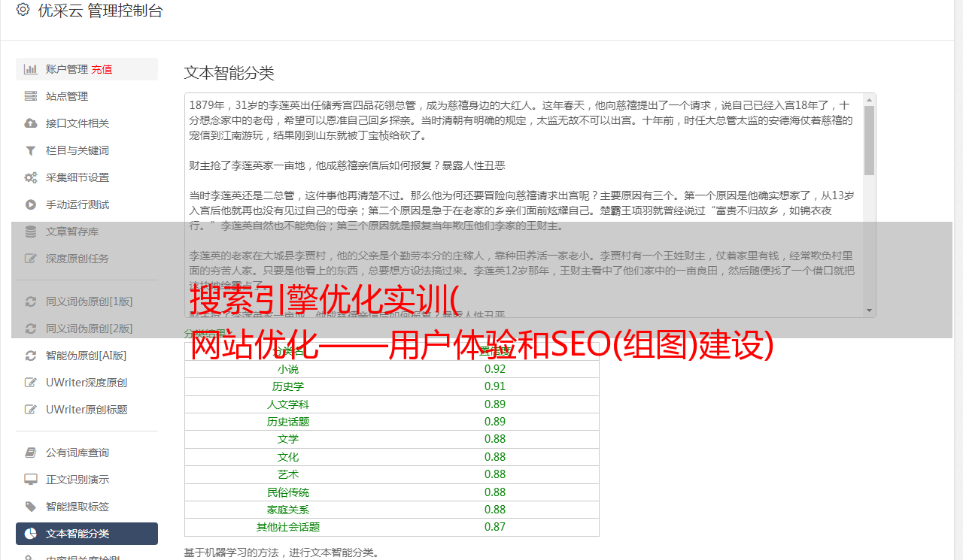This screenshot has width=963, height=560.
Task: Click the 文本智能分类 page heading
Action: [x=229, y=73]
